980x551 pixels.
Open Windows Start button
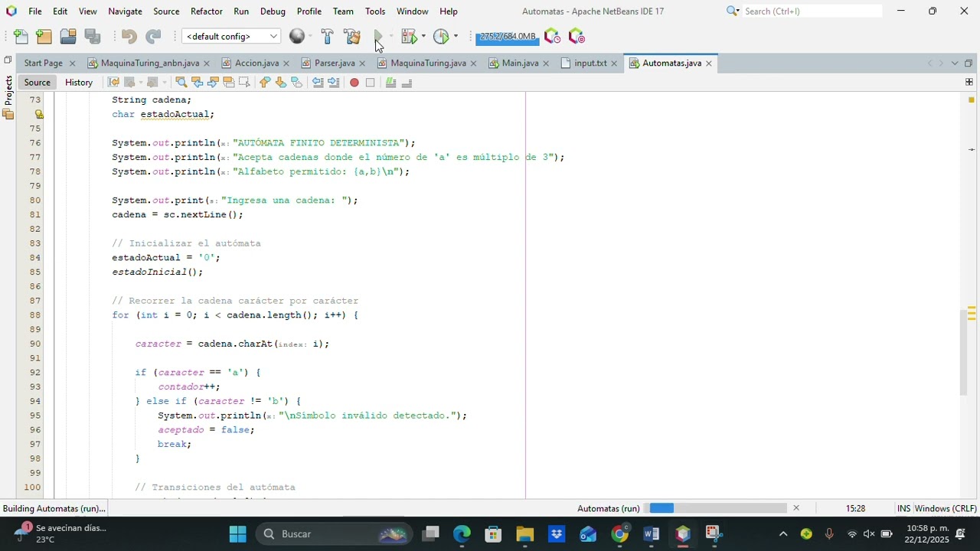click(237, 533)
